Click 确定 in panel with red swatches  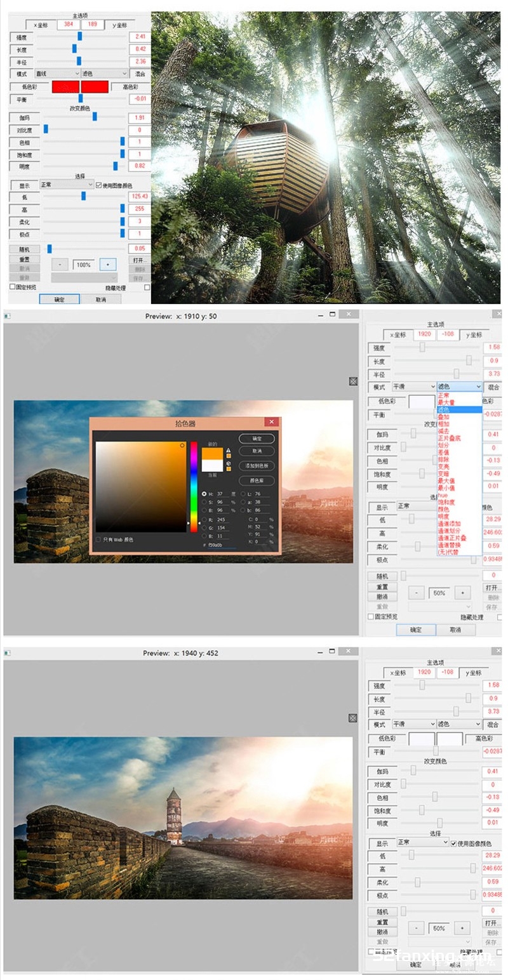pos(59,299)
